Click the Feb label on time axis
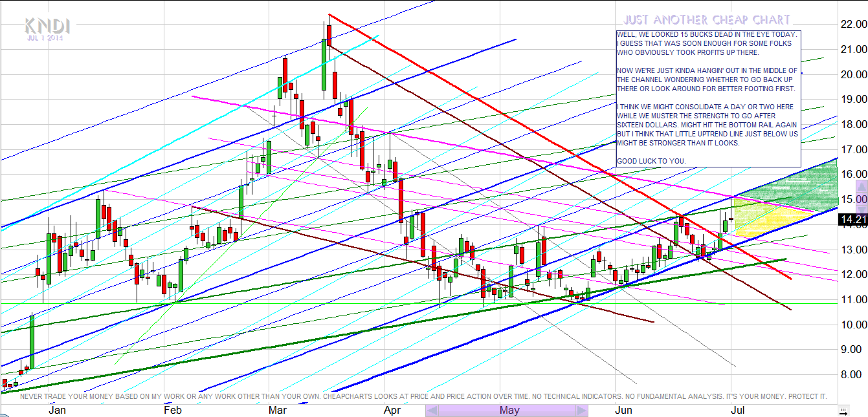The height and width of the screenshot is (417, 868). coord(173,411)
